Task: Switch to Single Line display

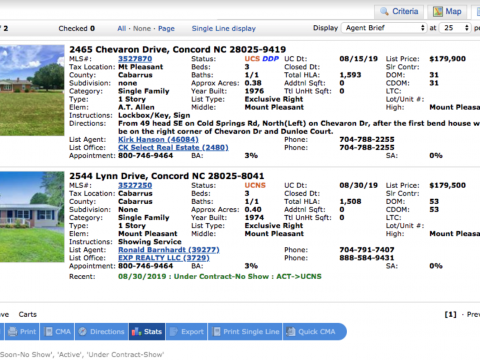Action: (224, 29)
